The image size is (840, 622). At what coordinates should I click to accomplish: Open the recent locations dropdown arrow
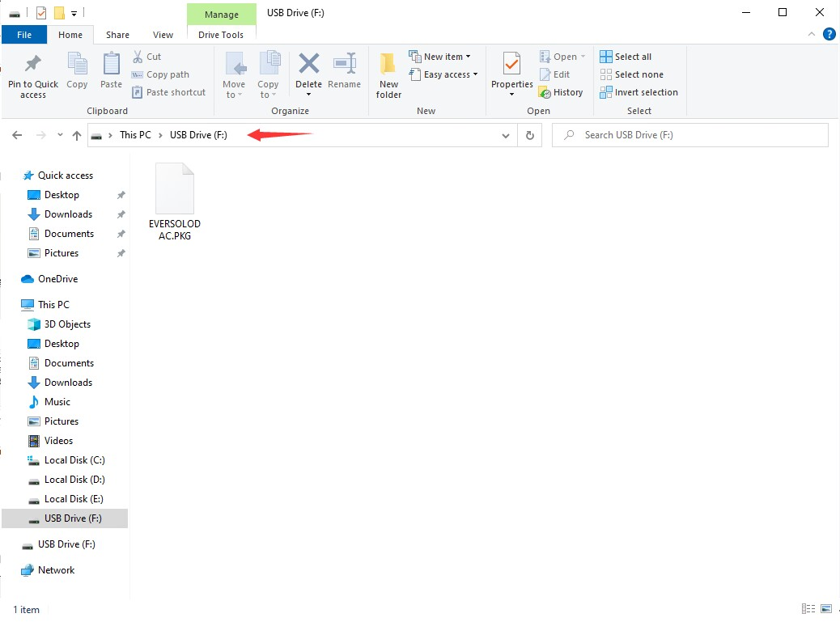tap(61, 135)
